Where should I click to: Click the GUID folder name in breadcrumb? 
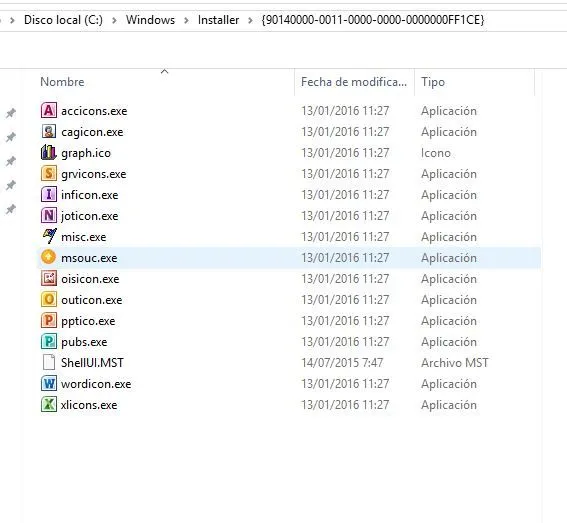[373, 20]
